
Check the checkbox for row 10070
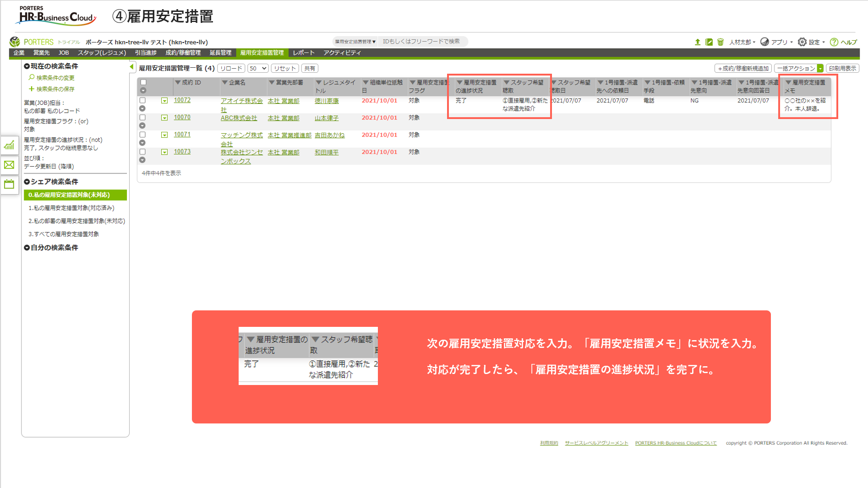coord(142,117)
